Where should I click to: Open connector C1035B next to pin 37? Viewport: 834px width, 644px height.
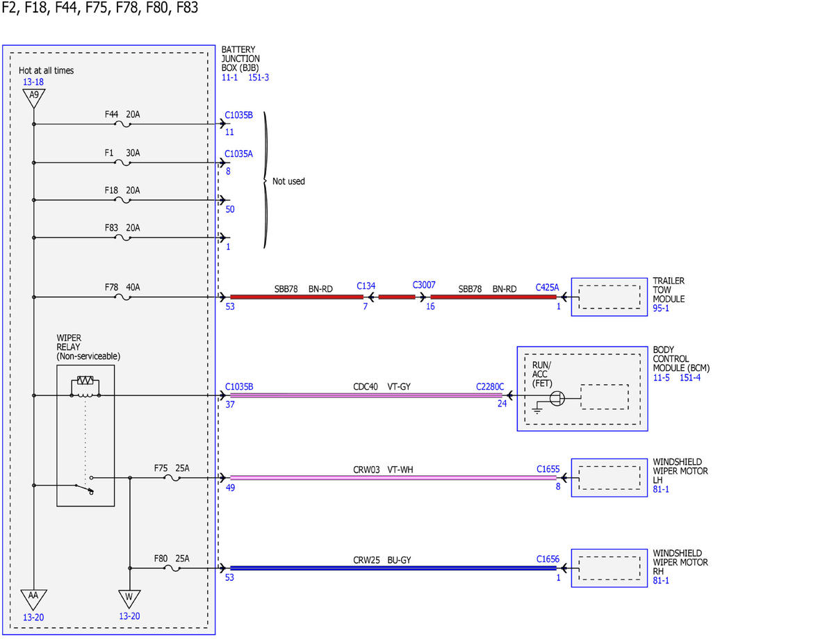click(x=239, y=386)
